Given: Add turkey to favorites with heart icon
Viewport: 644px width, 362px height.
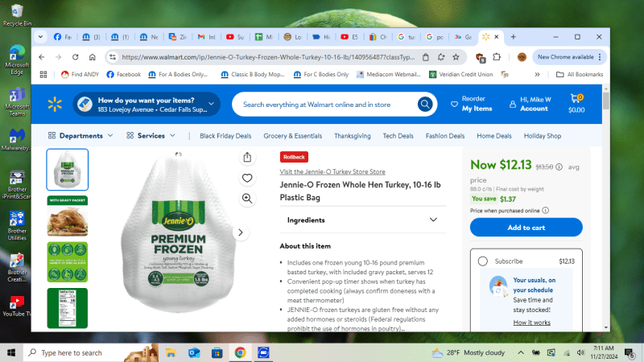Looking at the screenshot, I should coord(247,178).
